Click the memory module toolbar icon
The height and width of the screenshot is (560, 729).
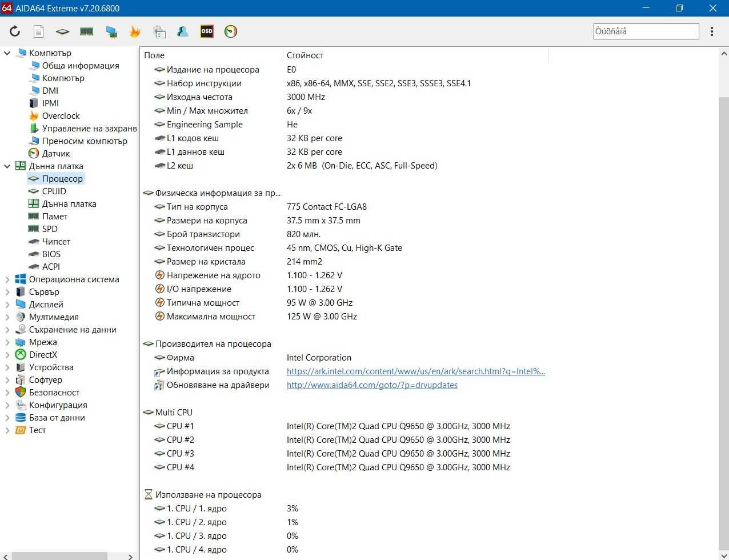pyautogui.click(x=86, y=31)
